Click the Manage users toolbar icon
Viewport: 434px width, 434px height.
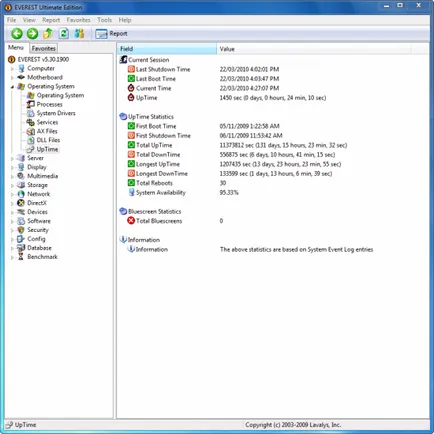(x=79, y=33)
